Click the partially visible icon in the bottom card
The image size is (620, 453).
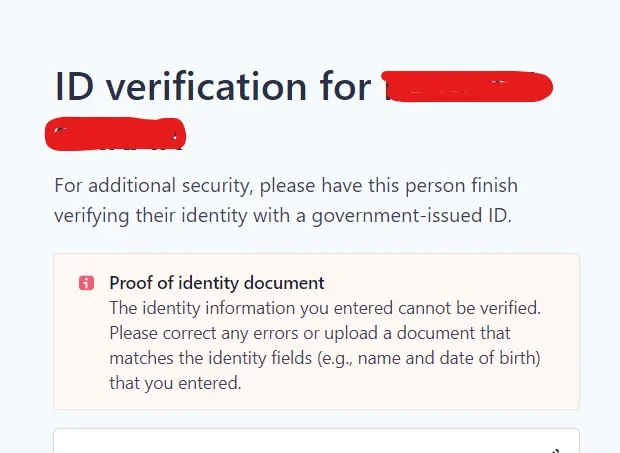(x=557, y=449)
